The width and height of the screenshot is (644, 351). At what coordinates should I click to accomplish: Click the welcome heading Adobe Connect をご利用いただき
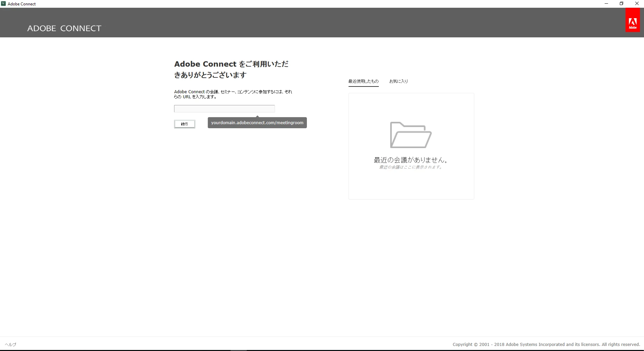[231, 69]
